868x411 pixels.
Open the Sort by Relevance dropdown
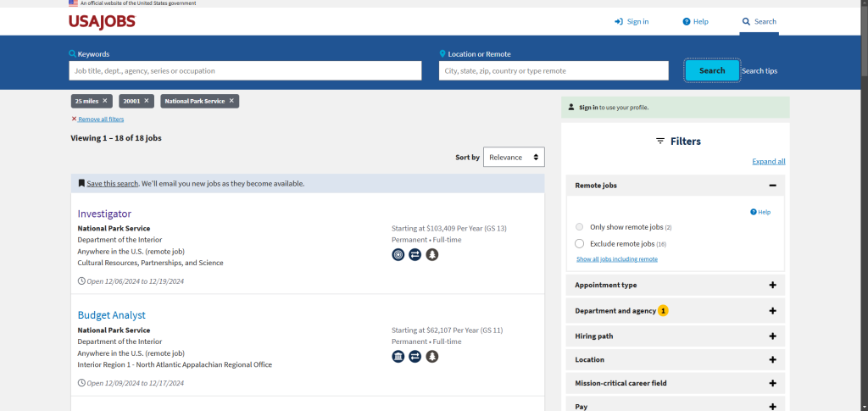click(514, 157)
